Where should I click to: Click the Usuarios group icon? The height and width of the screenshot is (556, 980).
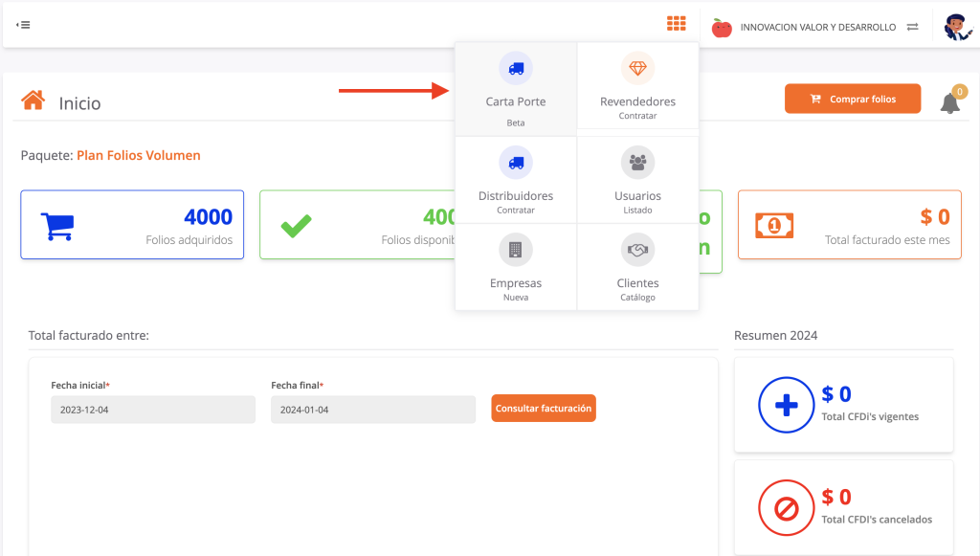[637, 163]
